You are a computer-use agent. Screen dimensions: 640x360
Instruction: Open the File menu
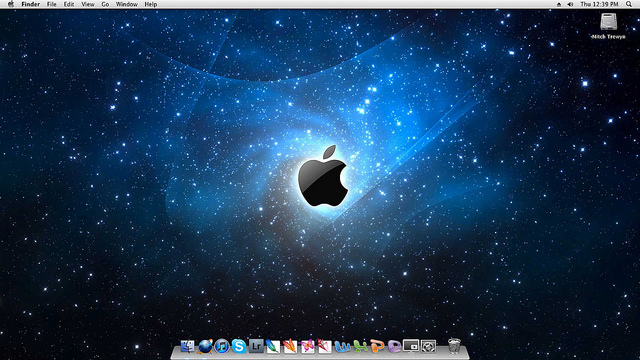click(x=51, y=4)
